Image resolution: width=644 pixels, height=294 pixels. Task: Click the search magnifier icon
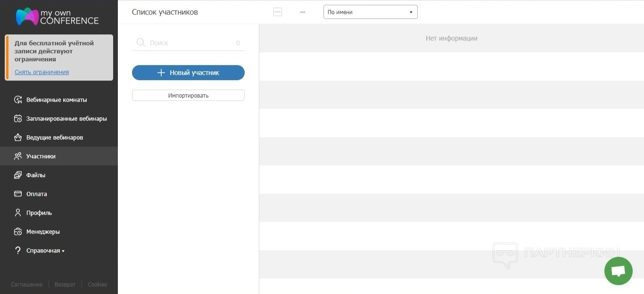pyautogui.click(x=140, y=43)
